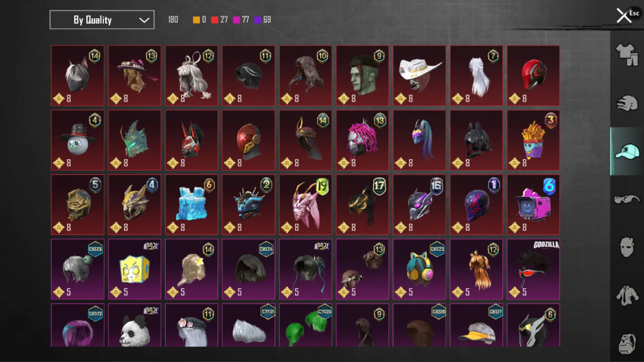Open the outfits category icon in sidebar
This screenshot has width=644, height=362.
[x=627, y=55]
